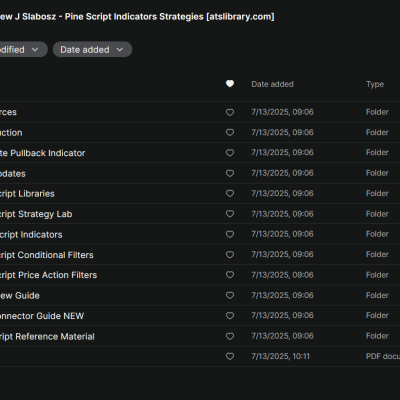
Task: Open the Script Conditional Filters folder
Action: [47, 255]
